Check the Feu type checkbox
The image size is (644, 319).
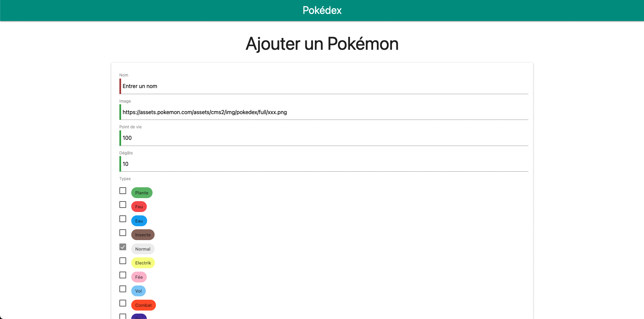coord(123,205)
